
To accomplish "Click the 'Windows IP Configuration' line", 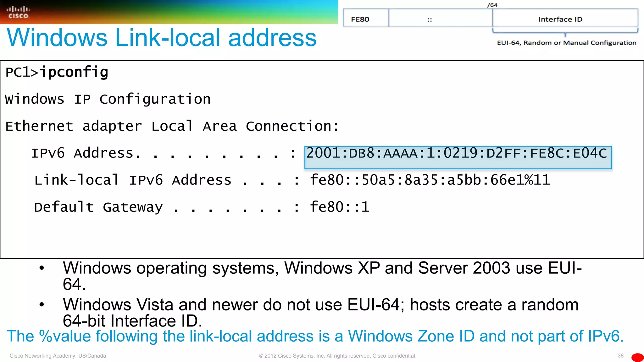I will click(x=108, y=99).
